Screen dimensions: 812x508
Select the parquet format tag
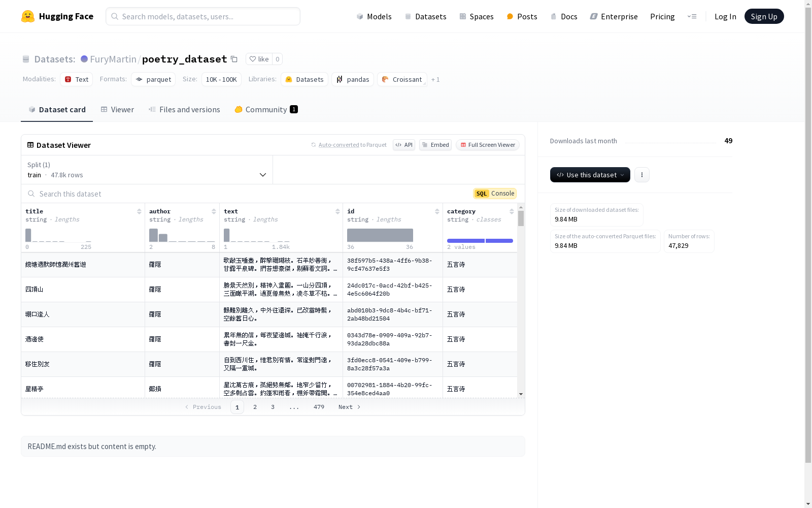point(153,79)
